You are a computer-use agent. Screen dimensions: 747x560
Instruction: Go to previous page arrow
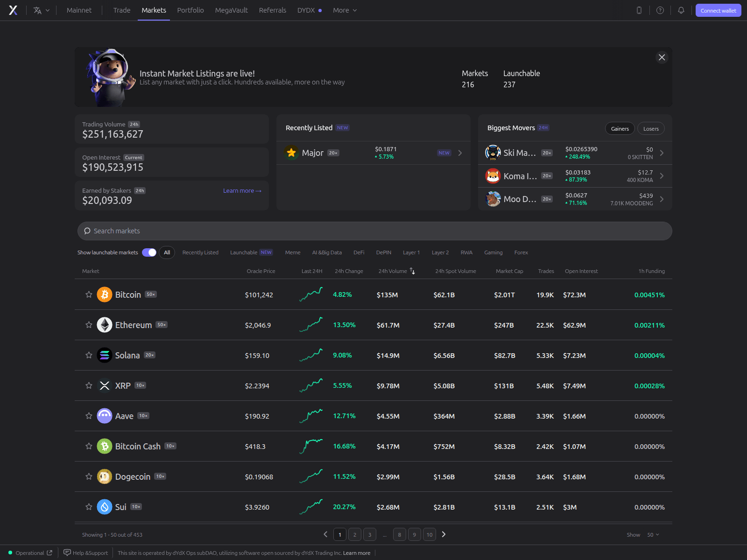[325, 534]
